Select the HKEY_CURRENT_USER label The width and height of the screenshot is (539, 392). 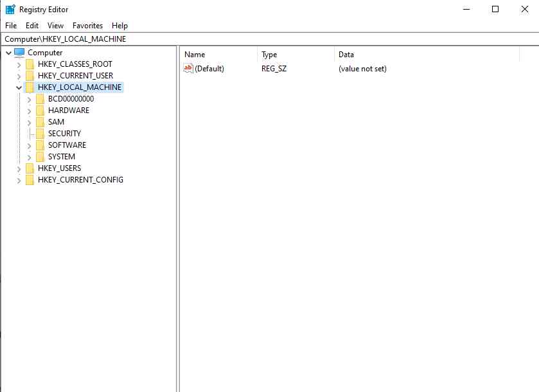tap(75, 76)
